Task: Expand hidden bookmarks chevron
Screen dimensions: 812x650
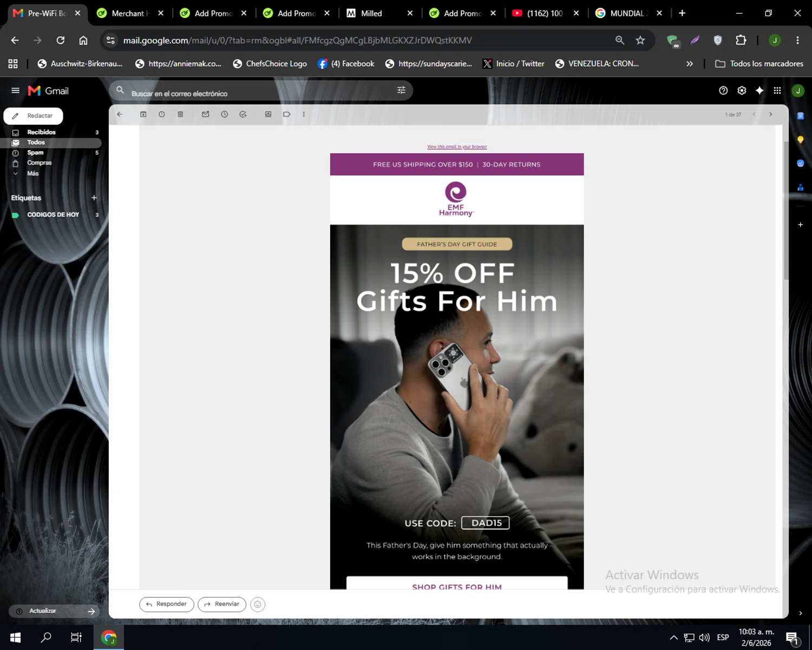Action: pyautogui.click(x=690, y=63)
